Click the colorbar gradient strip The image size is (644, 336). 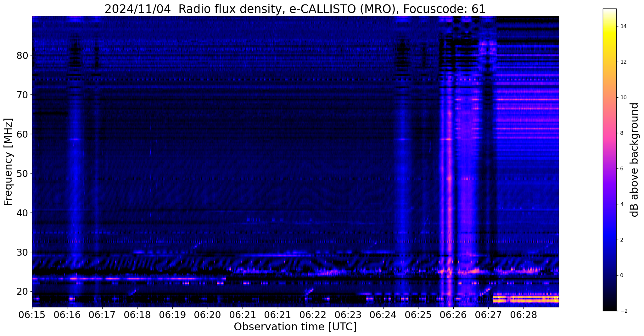point(609,160)
